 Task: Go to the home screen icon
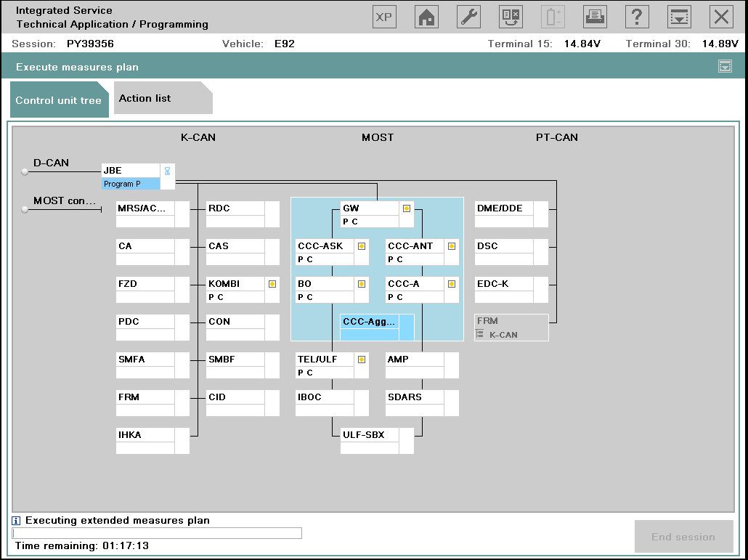click(x=426, y=17)
